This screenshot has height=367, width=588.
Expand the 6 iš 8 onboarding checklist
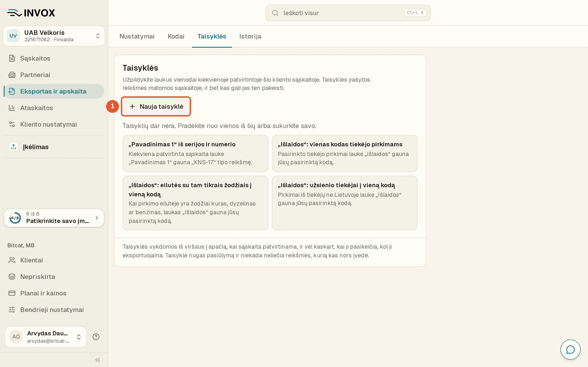(54, 218)
